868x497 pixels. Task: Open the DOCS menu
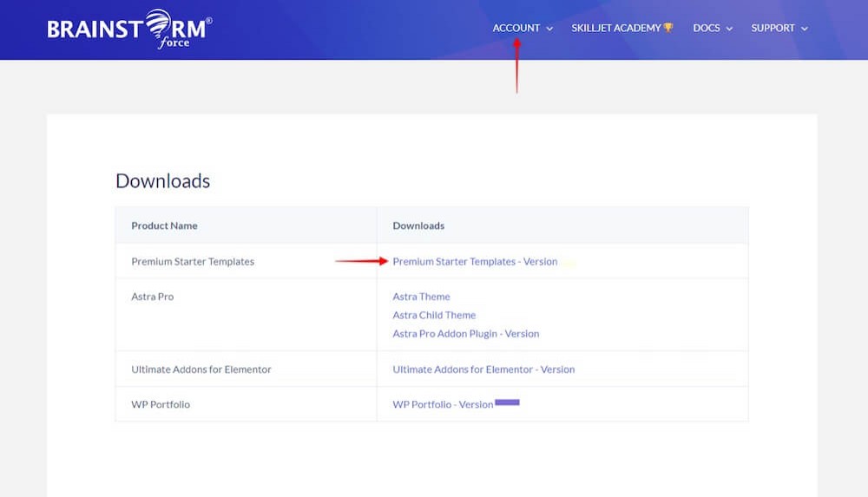point(707,28)
